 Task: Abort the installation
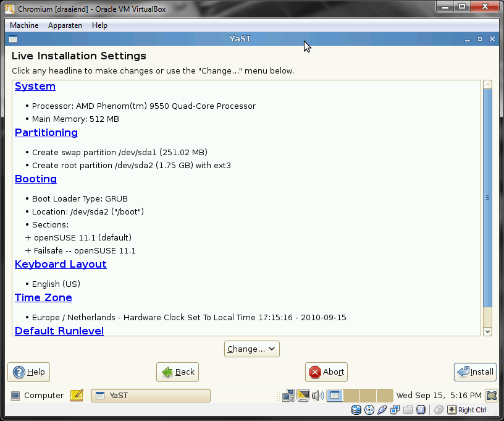[x=326, y=372]
